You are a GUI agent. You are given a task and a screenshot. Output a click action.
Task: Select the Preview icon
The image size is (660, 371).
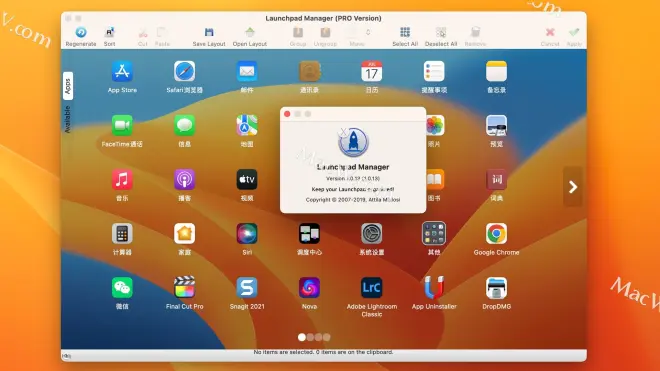[x=496, y=125]
